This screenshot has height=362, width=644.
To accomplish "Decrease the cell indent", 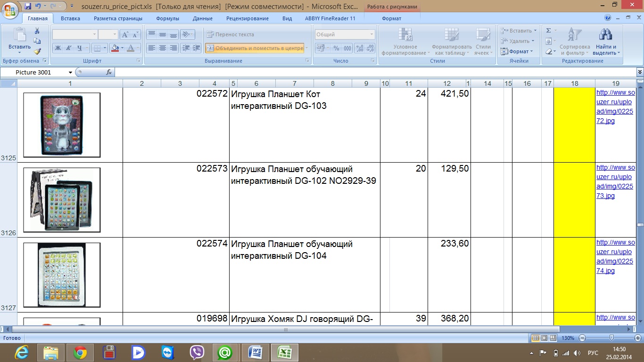I will tap(186, 48).
